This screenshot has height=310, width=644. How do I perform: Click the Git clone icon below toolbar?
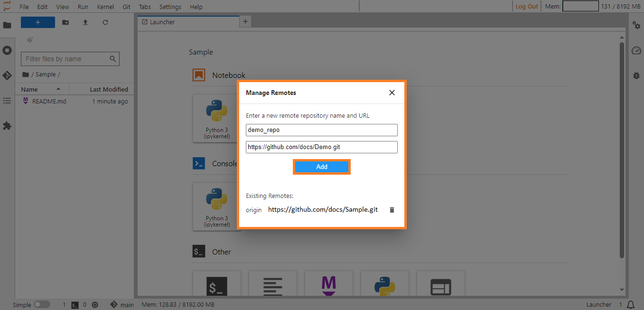pos(30,40)
